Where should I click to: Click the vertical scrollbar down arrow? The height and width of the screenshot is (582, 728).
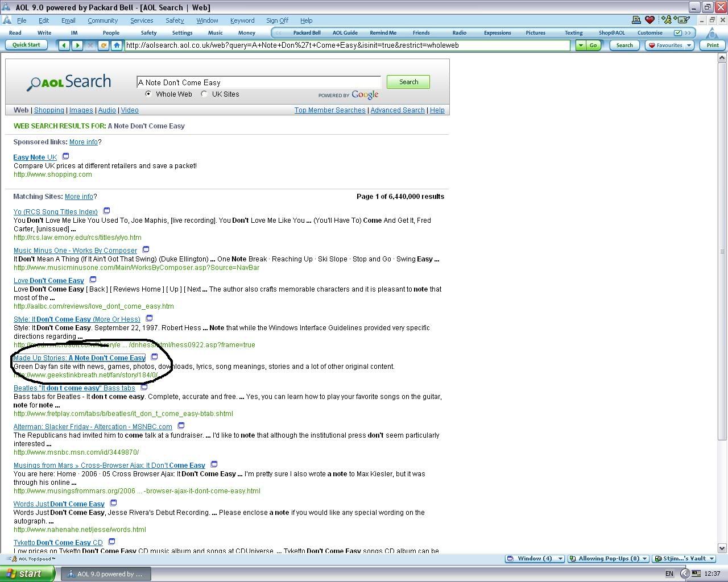722,548
